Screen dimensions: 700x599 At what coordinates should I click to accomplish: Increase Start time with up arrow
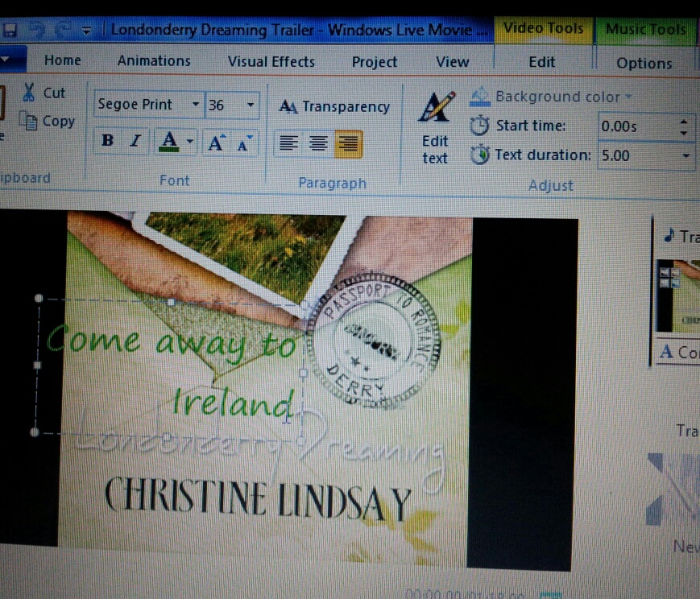coord(684,121)
